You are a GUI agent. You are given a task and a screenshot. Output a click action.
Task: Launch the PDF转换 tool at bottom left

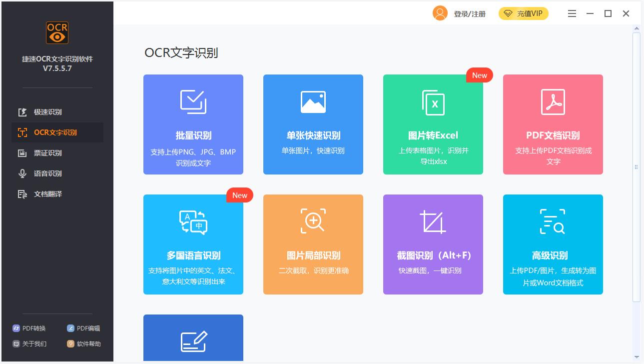pyautogui.click(x=28, y=328)
